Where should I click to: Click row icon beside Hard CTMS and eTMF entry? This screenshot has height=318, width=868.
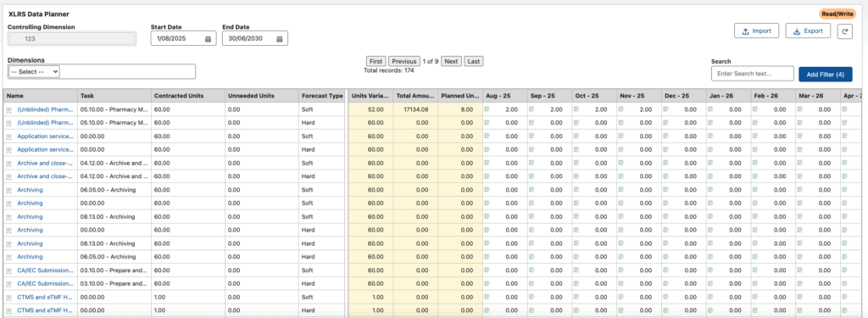click(8, 310)
